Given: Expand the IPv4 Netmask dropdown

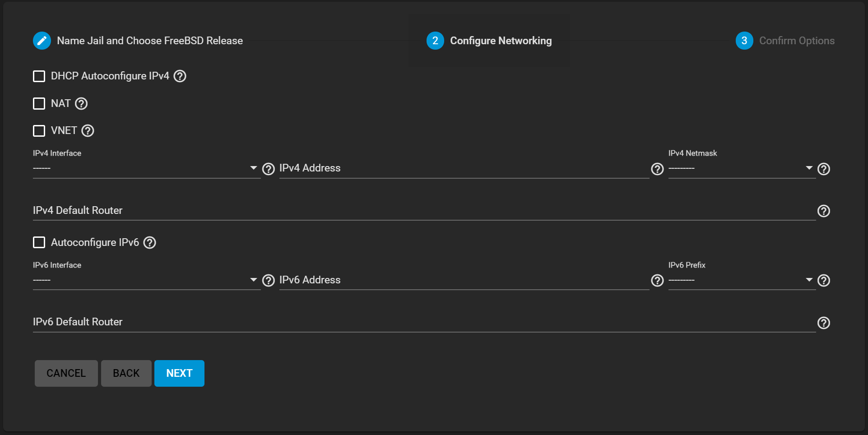Looking at the screenshot, I should click(x=741, y=168).
